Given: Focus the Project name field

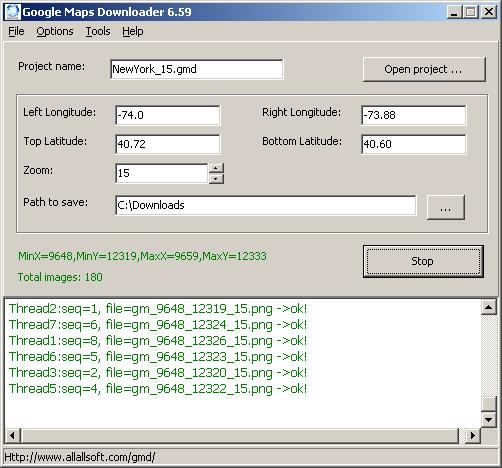Looking at the screenshot, I should point(197,69).
